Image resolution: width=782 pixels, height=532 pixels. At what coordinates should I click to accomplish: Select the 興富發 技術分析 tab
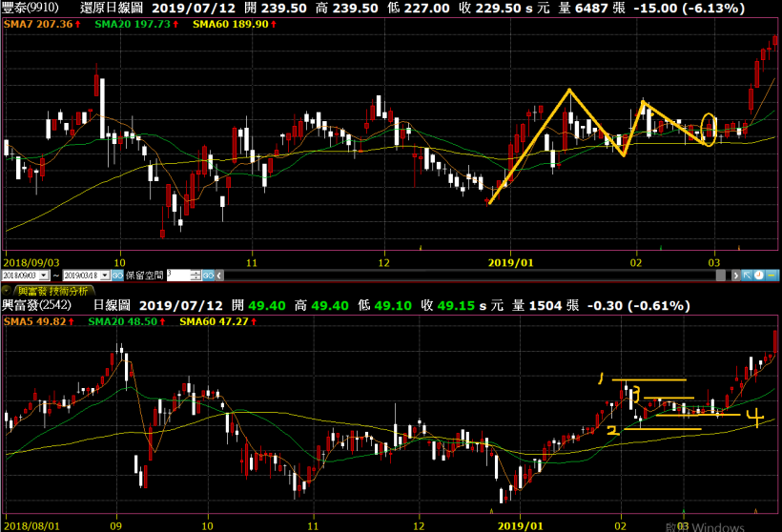53,291
